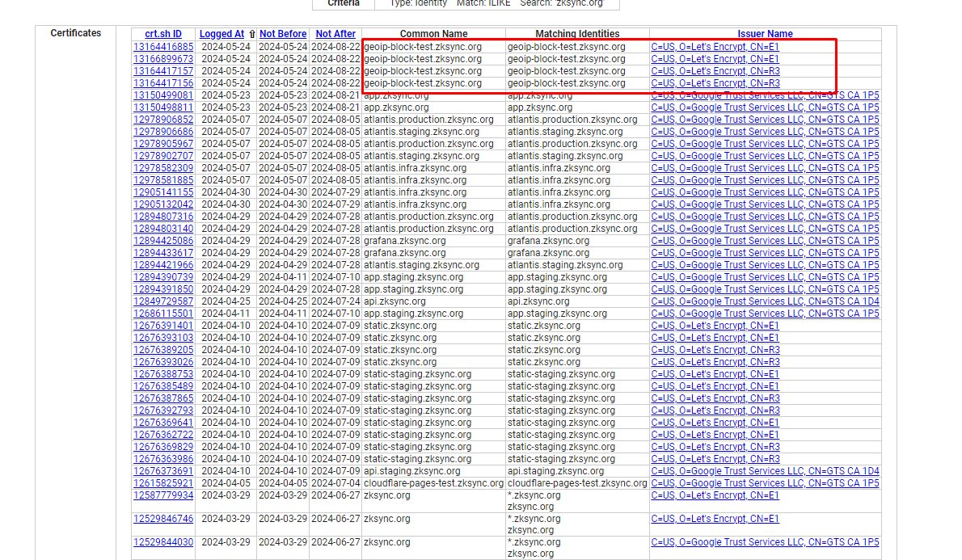Viewport: 962px width, 560px height.
Task: Open certificate 12587779934
Action: 163,495
